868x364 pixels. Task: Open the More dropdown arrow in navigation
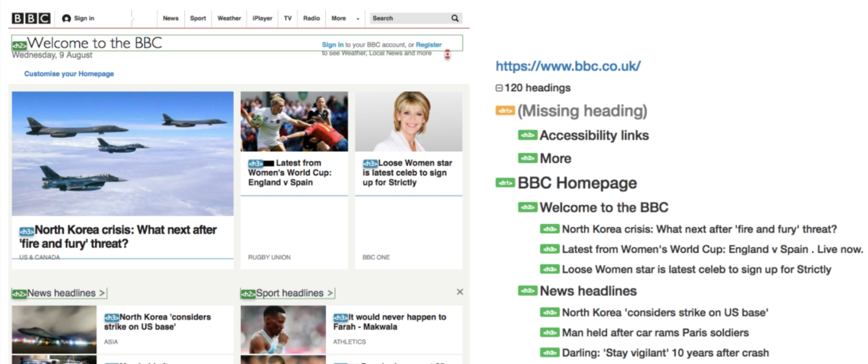point(358,19)
